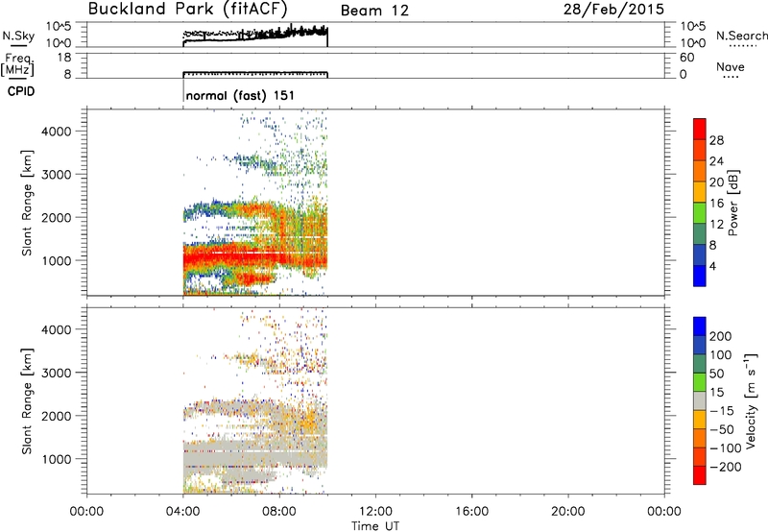The image size is (768, 532).
Task: Click the noise trace in N.Sky panel
Action: point(254,36)
